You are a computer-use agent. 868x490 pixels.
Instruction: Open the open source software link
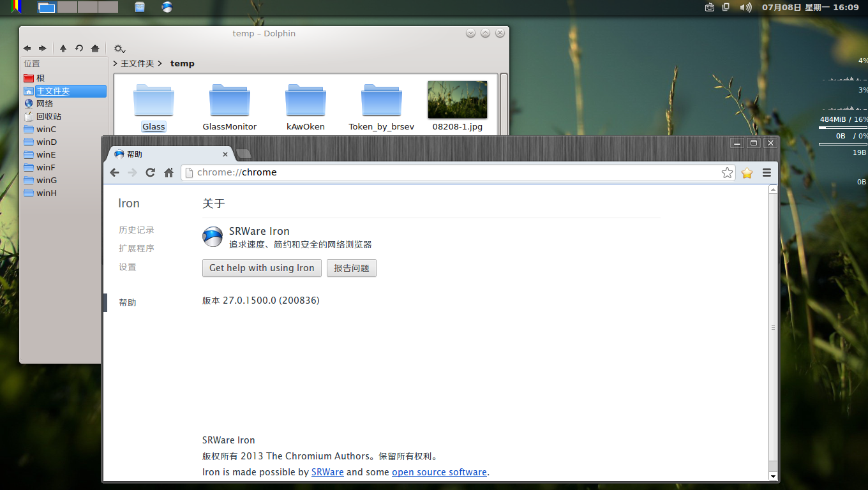[439, 472]
